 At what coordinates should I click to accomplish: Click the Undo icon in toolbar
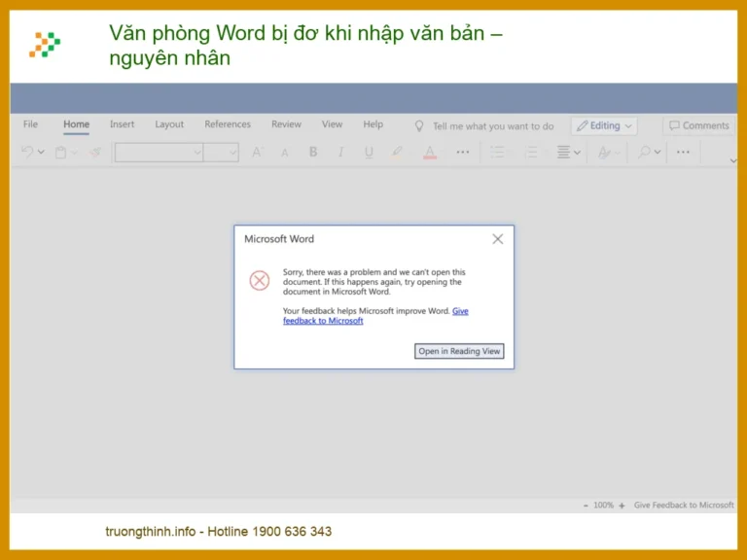coord(27,152)
